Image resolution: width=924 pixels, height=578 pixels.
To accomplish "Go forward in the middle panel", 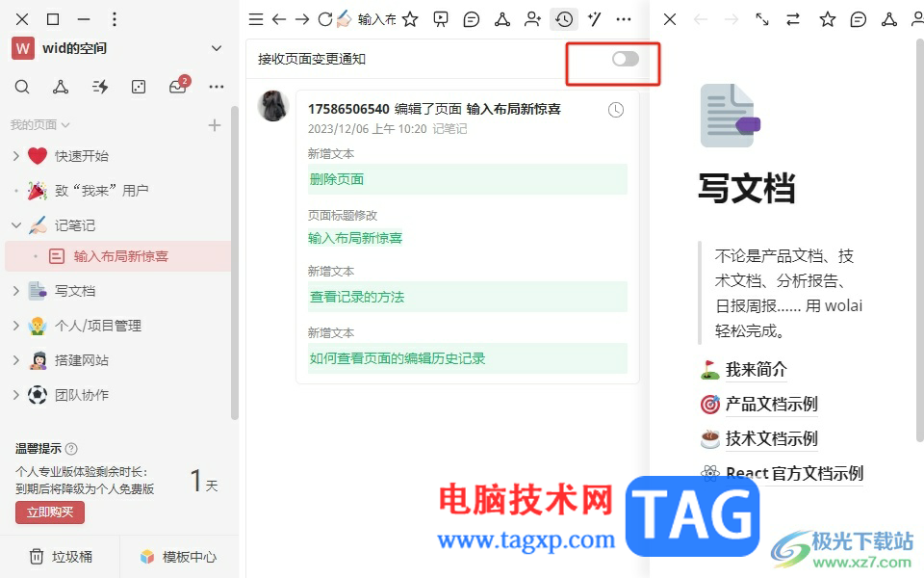I will click(301, 19).
